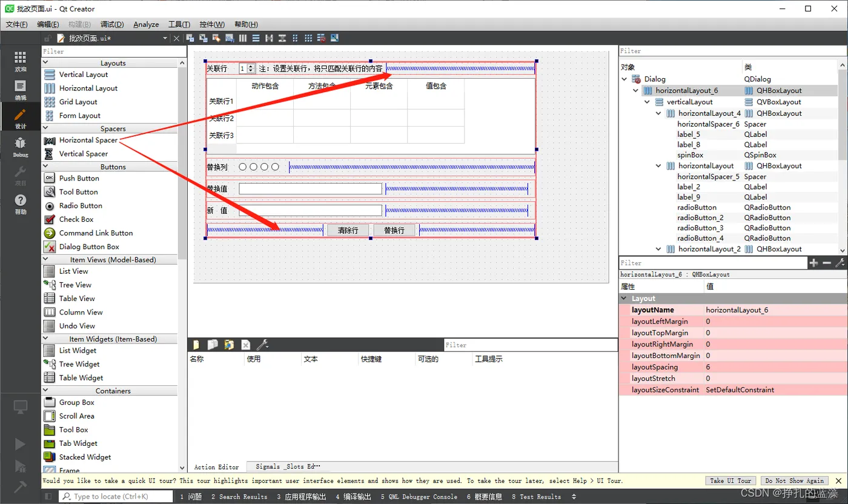The height and width of the screenshot is (504, 848).
Task: Open the 批改页面.ui file dropdown arrow
Action: point(165,38)
